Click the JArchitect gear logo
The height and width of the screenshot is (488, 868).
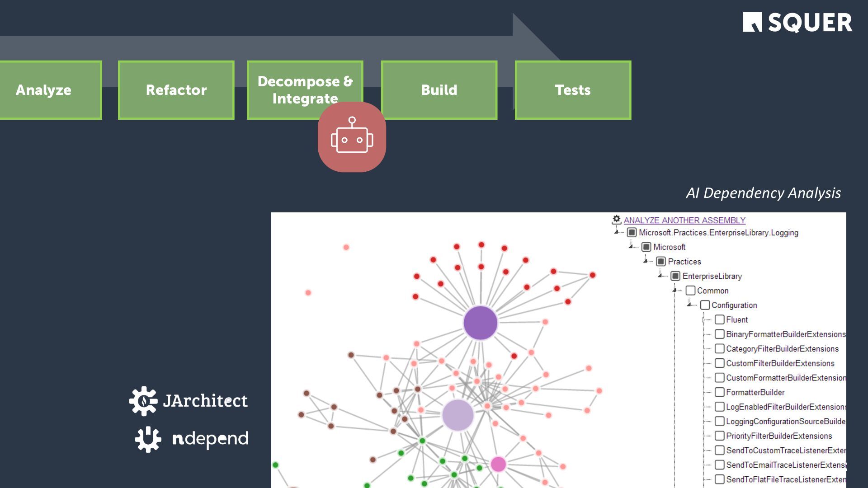[x=143, y=401]
